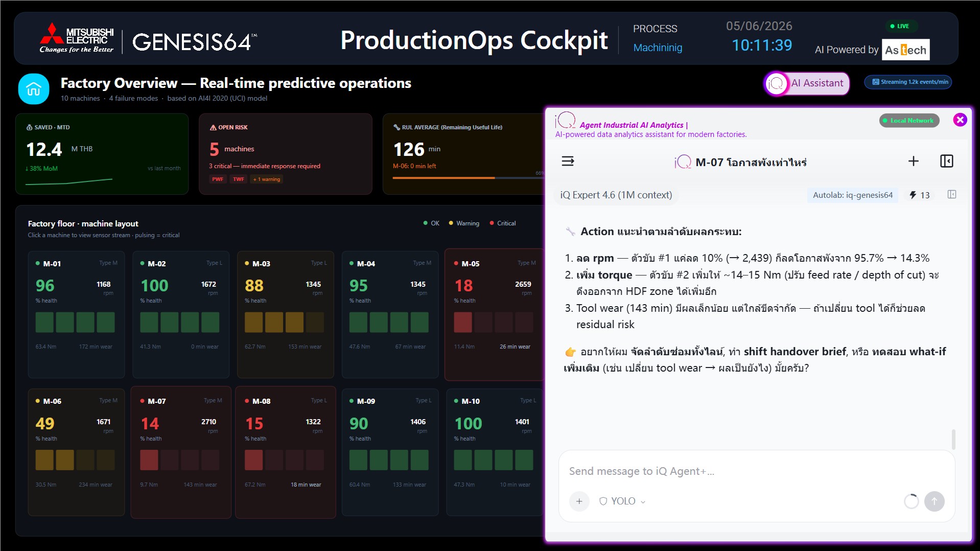Click the 38% MoM indicator
The image size is (980, 551).
click(x=41, y=169)
